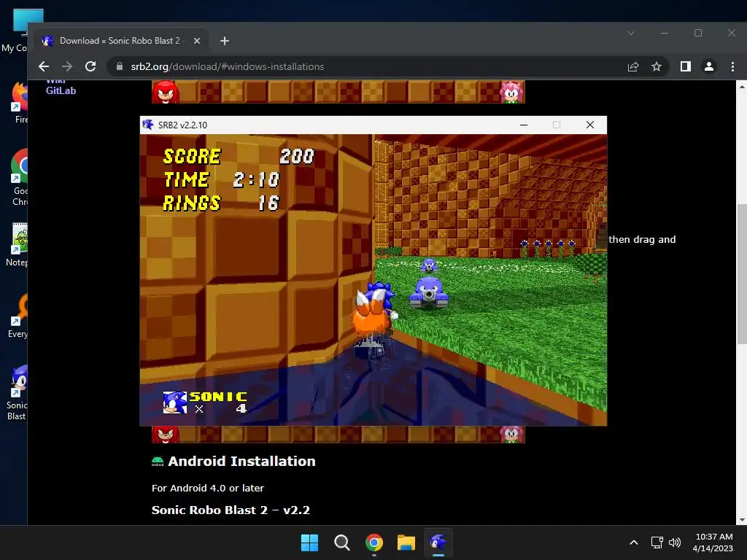Select the Download « Sonic Robo Blast 2 tab

[x=120, y=41]
